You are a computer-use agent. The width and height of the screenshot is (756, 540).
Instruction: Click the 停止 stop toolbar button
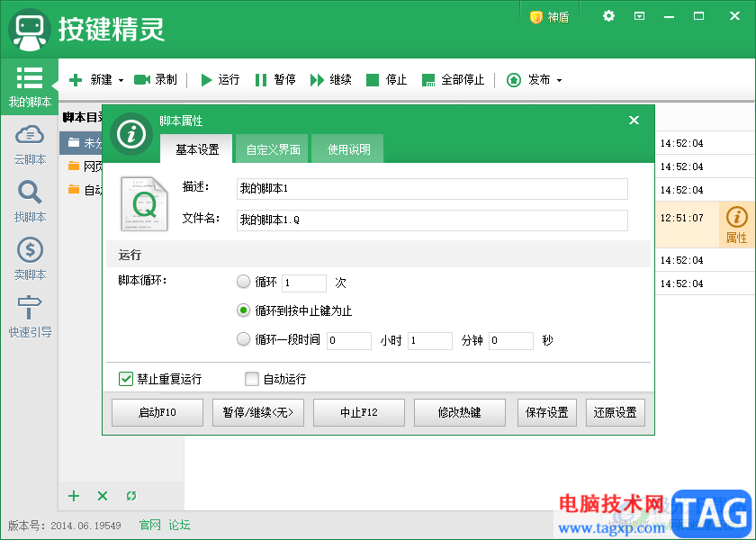pyautogui.click(x=387, y=79)
